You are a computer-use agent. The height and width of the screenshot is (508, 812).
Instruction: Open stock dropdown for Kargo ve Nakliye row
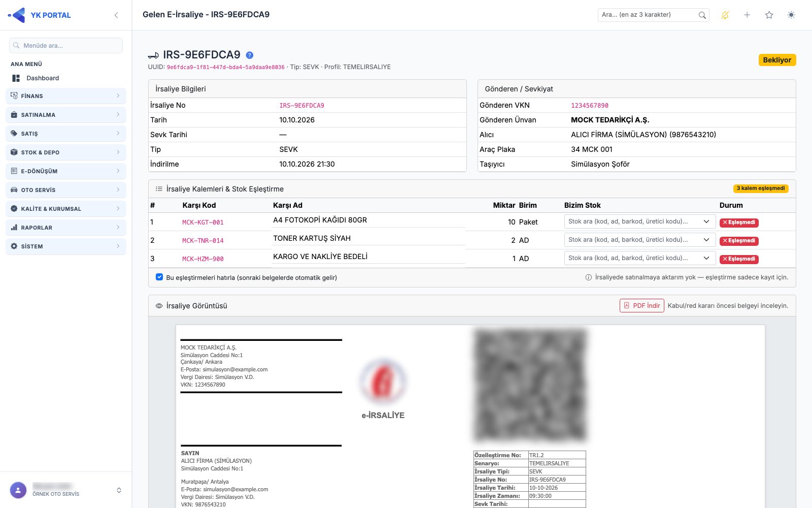[x=639, y=258]
